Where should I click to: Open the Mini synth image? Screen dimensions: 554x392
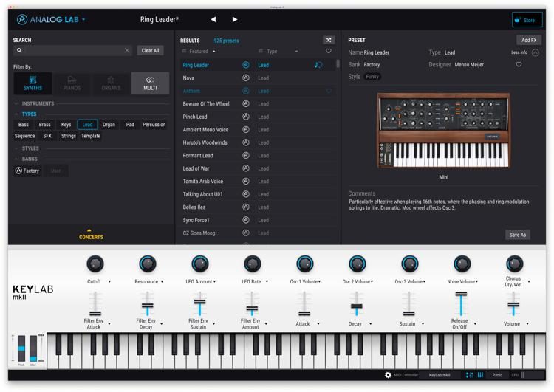pyautogui.click(x=443, y=131)
